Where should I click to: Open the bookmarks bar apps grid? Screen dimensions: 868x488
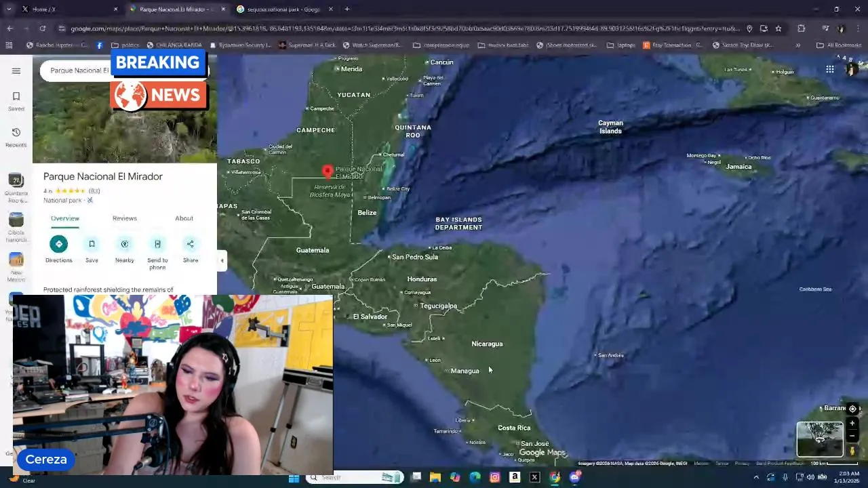coord(9,45)
